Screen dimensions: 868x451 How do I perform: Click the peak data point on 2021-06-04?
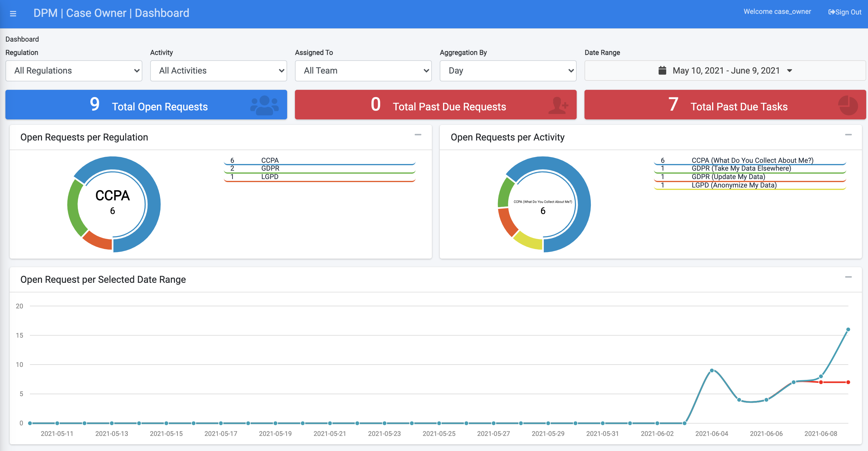point(712,371)
